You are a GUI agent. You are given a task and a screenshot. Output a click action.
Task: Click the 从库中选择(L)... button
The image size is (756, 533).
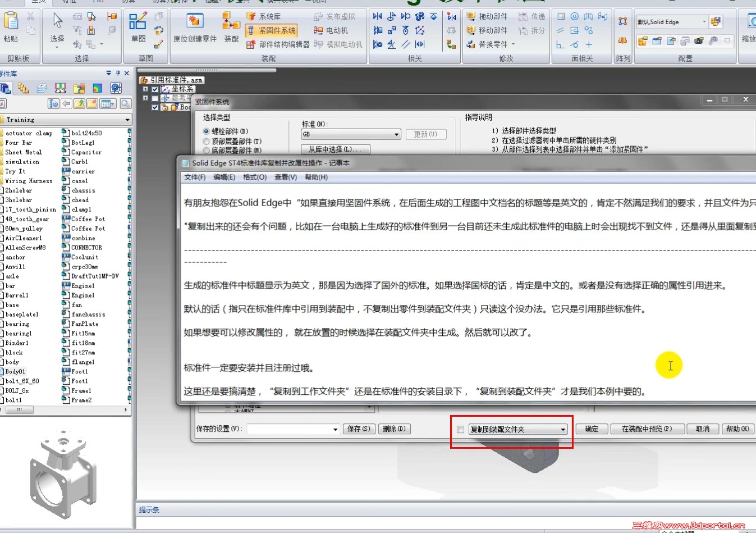[336, 149]
